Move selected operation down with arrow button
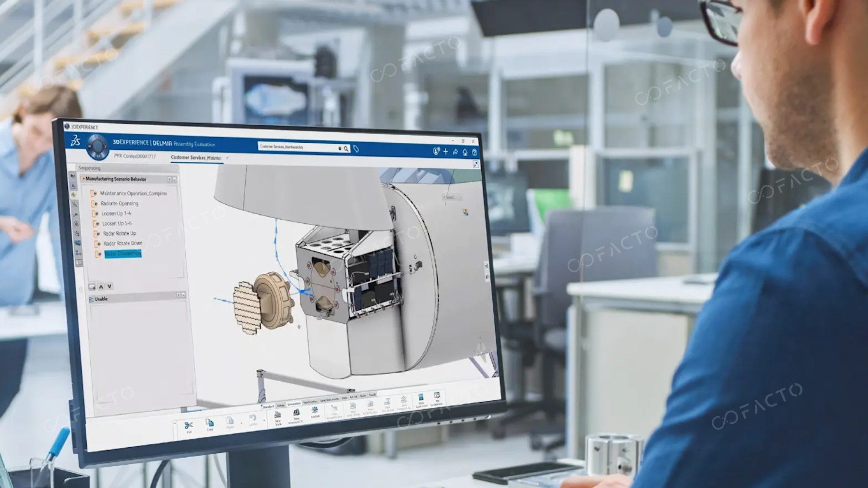This screenshot has width=868, height=488. pyautogui.click(x=109, y=286)
